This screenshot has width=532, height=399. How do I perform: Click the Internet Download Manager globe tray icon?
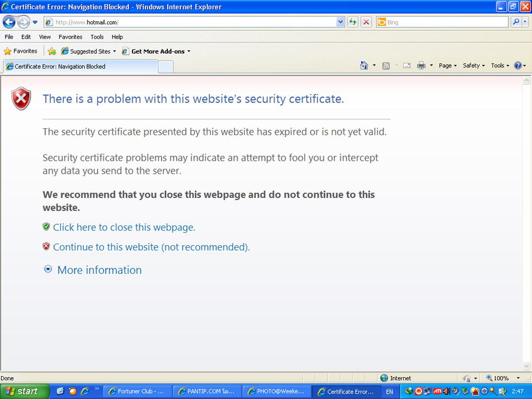pyautogui.click(x=409, y=391)
